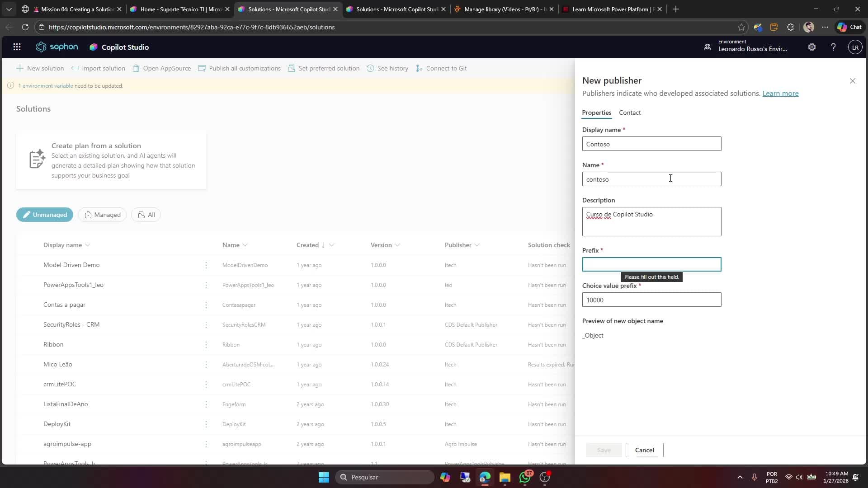Click the Learn more link
The width and height of the screenshot is (868, 488).
pos(780,93)
